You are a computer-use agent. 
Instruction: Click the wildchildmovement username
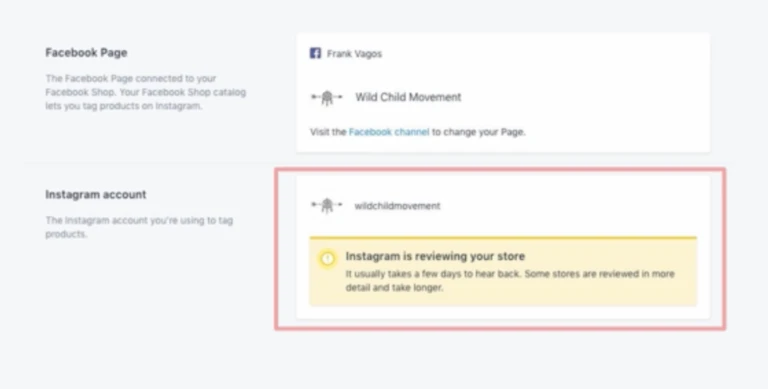click(x=397, y=206)
